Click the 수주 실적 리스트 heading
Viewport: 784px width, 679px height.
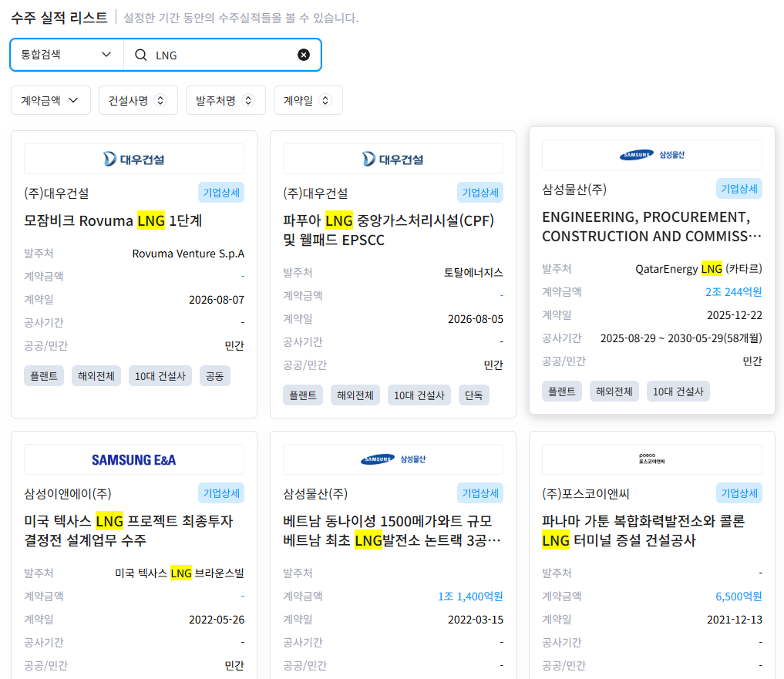coord(59,18)
